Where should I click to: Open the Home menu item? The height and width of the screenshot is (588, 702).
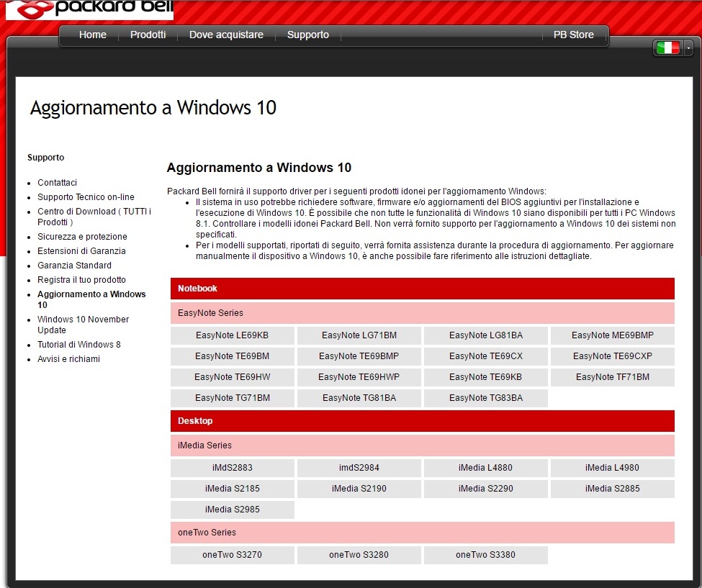coord(93,35)
